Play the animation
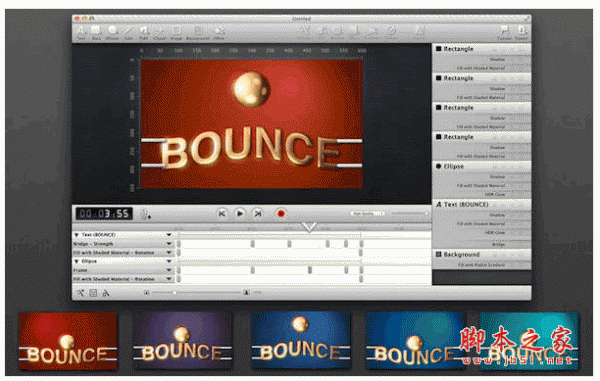Screen dimensions: 600x381 click(x=240, y=213)
